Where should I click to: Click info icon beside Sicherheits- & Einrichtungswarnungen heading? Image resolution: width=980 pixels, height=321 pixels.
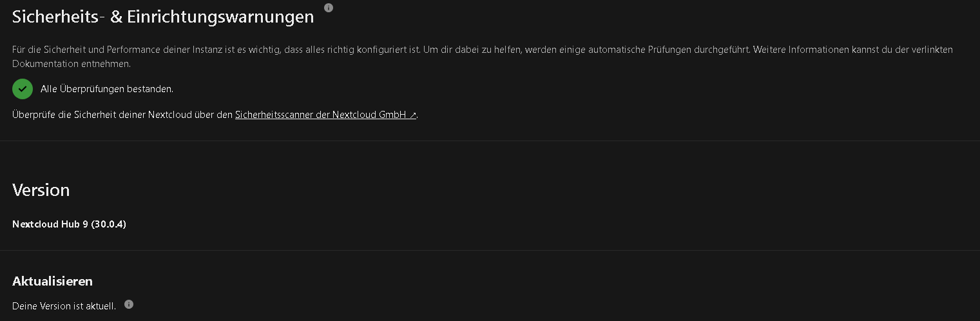329,8
